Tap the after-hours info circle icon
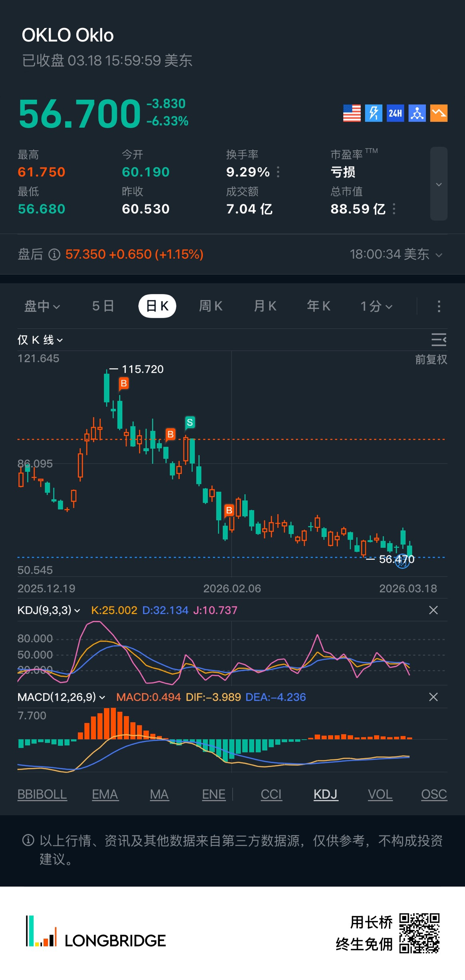 pos(54,254)
